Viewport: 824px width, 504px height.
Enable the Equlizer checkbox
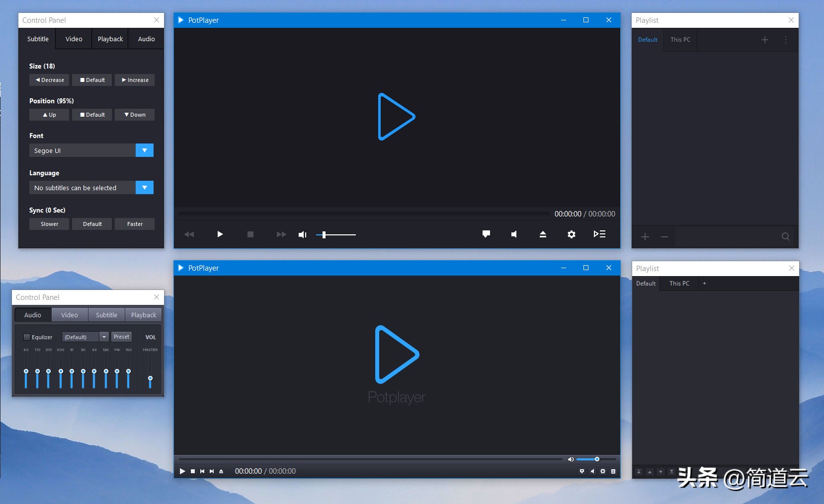point(27,337)
